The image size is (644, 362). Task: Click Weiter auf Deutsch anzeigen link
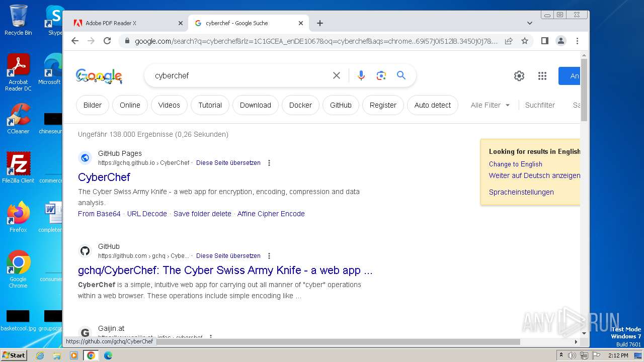534,175
